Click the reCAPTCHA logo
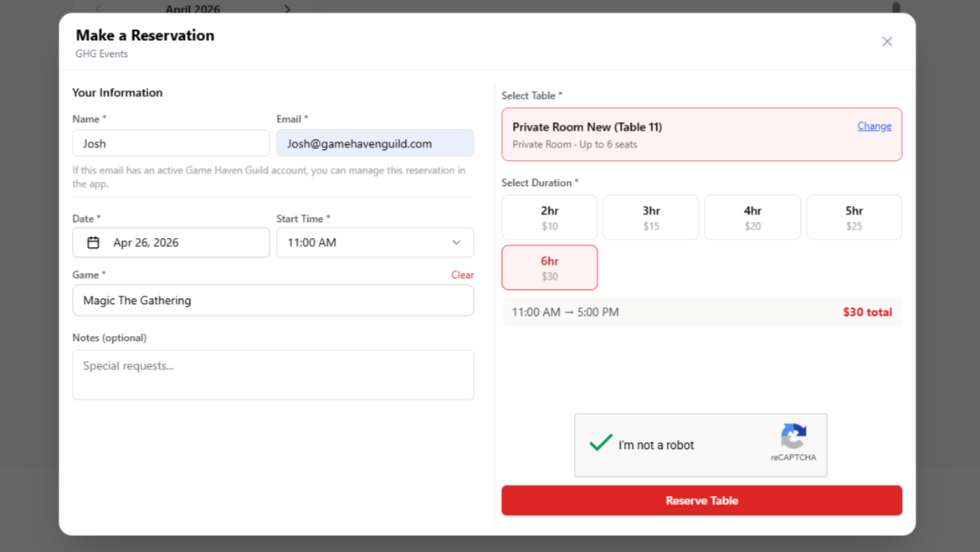 [793, 436]
